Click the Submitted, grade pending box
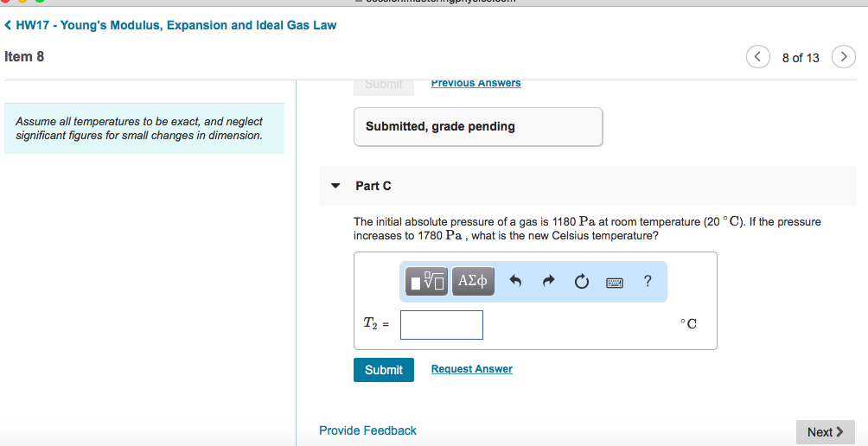 [x=477, y=127]
